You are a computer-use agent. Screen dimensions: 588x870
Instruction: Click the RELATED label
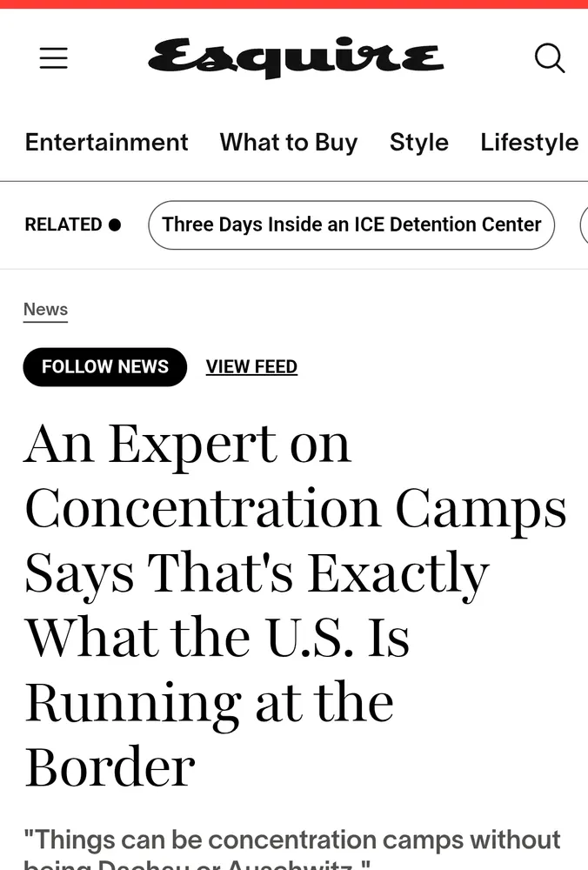click(x=63, y=224)
